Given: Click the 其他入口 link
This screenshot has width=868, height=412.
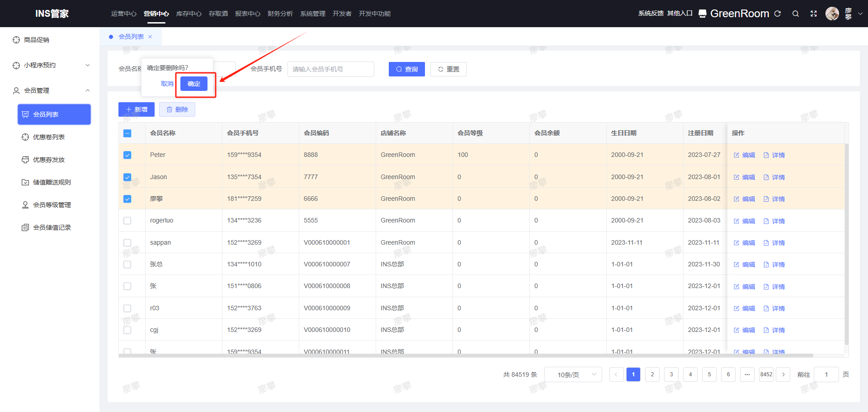Looking at the screenshot, I should pyautogui.click(x=680, y=14).
